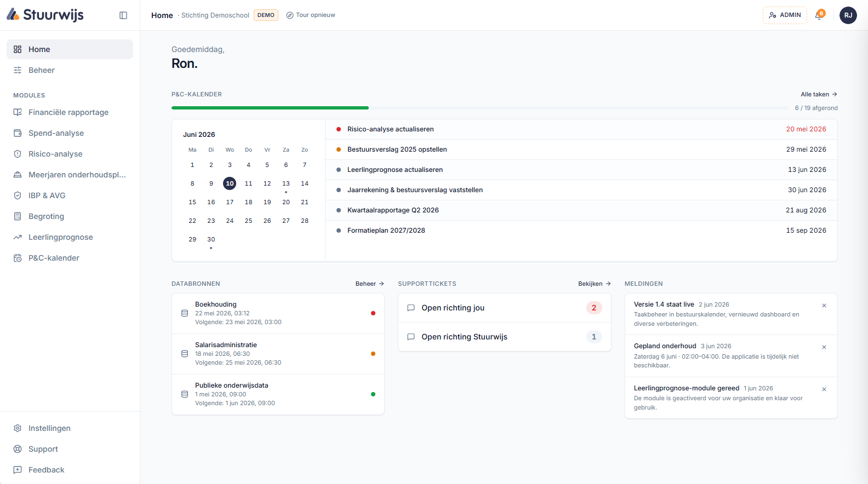Open Meerjaren onderhoudsplan module
Viewport: 868px width, 484px height.
pyautogui.click(x=70, y=175)
